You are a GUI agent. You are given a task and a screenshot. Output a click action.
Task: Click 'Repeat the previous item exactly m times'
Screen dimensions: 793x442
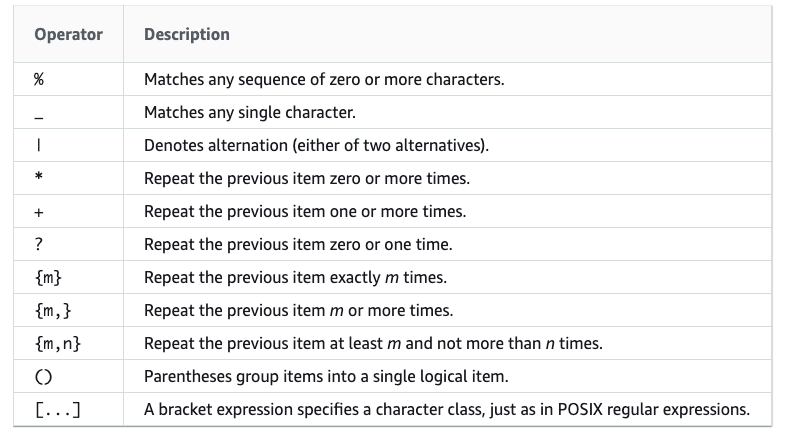pos(295,278)
